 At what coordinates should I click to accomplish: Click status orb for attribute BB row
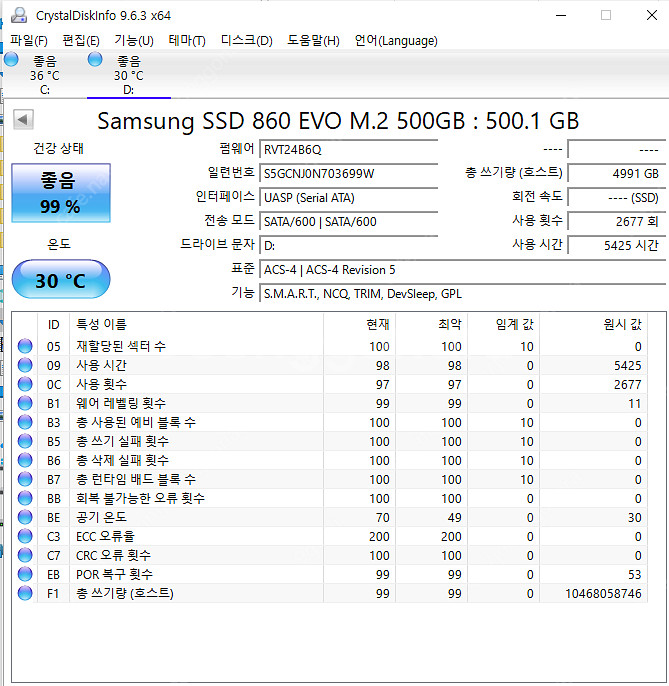click(25, 498)
